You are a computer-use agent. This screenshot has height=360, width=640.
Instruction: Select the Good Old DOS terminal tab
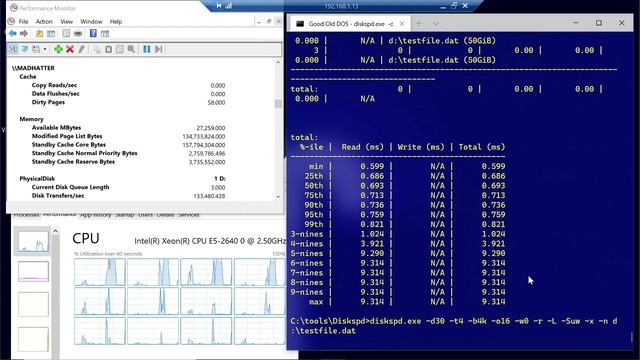[351, 24]
